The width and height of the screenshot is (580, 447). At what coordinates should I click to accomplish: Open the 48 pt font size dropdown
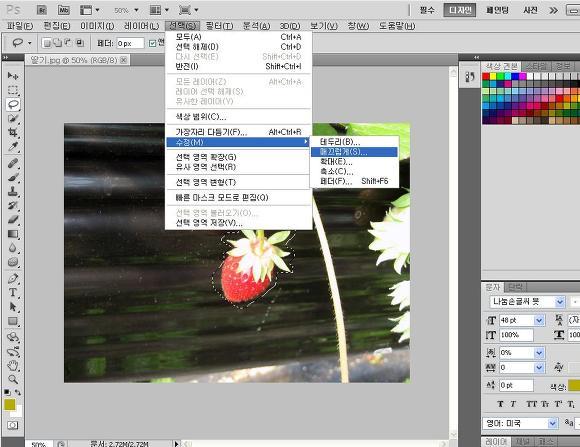(539, 320)
